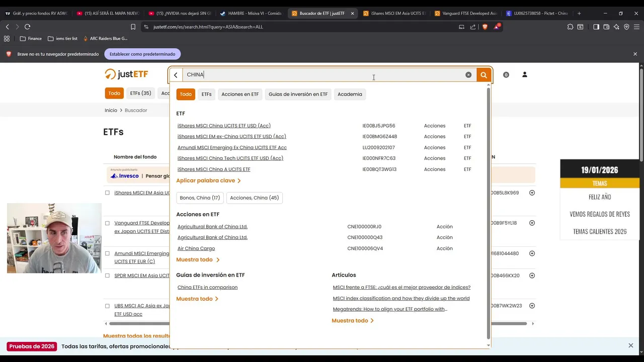The height and width of the screenshot is (362, 644).
Task: Expand 'Muestra todo' under Artículos
Action: pyautogui.click(x=353, y=320)
